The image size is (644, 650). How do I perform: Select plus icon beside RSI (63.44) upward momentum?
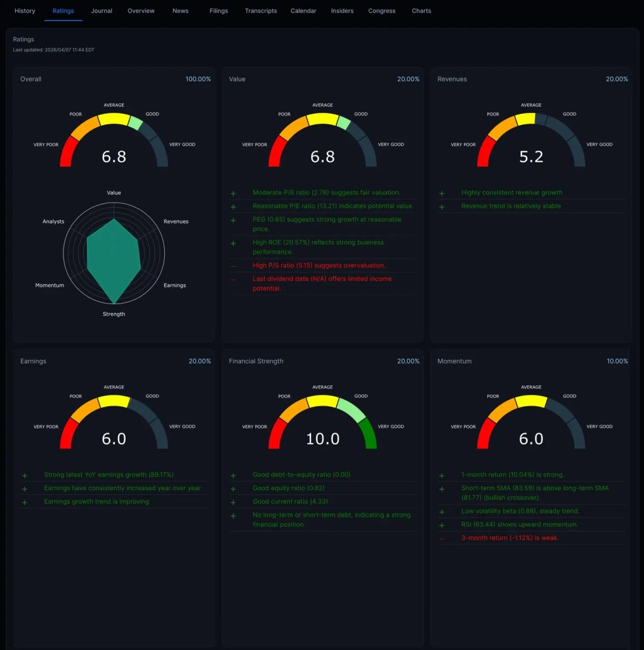click(x=442, y=525)
